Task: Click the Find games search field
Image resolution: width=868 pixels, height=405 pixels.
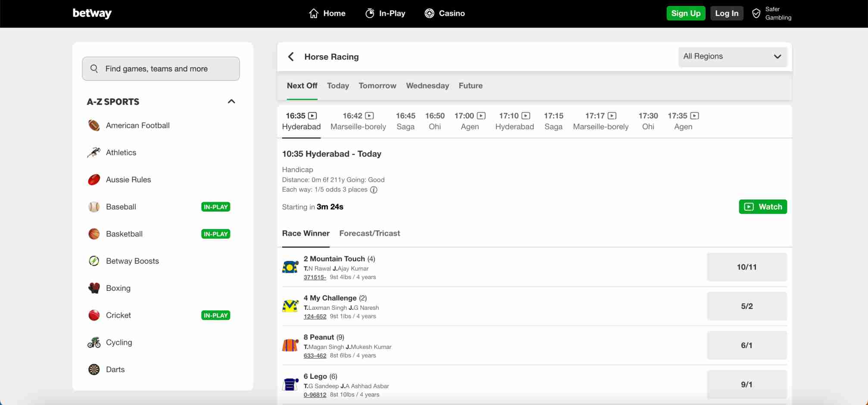Action: pyautogui.click(x=161, y=69)
